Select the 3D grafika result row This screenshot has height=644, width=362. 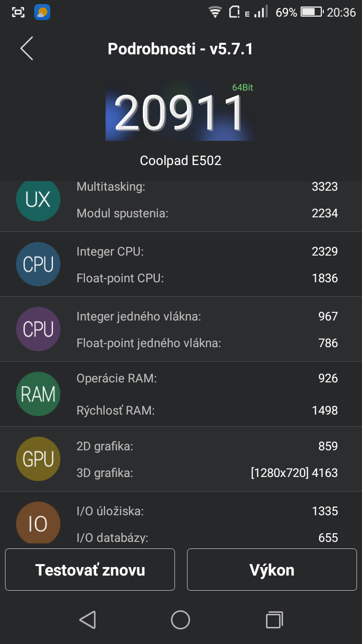pyautogui.click(x=207, y=473)
